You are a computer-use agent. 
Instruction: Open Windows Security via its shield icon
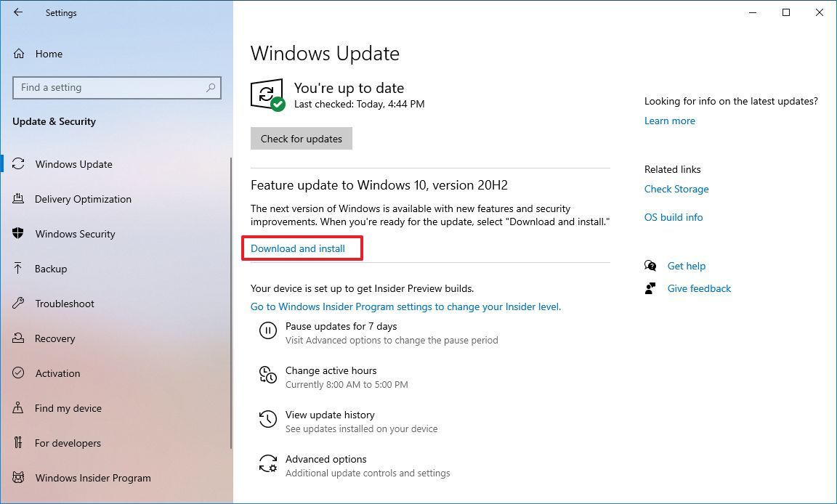[x=17, y=234]
